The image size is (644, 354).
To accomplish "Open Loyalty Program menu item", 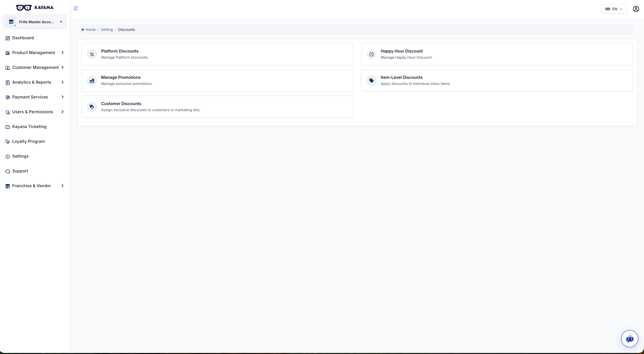I will [28, 141].
